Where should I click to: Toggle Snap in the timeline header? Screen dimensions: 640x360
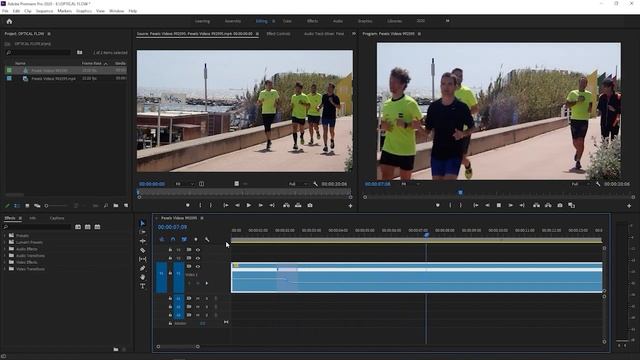click(173, 240)
